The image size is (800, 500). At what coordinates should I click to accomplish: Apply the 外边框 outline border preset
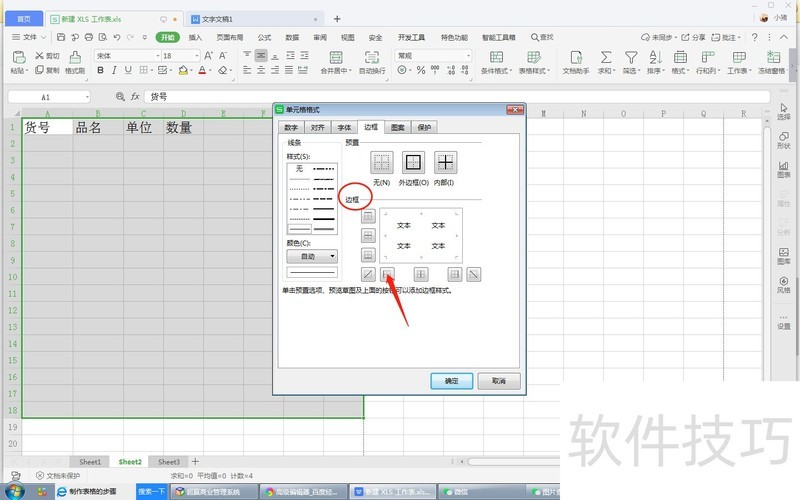pyautogui.click(x=413, y=163)
